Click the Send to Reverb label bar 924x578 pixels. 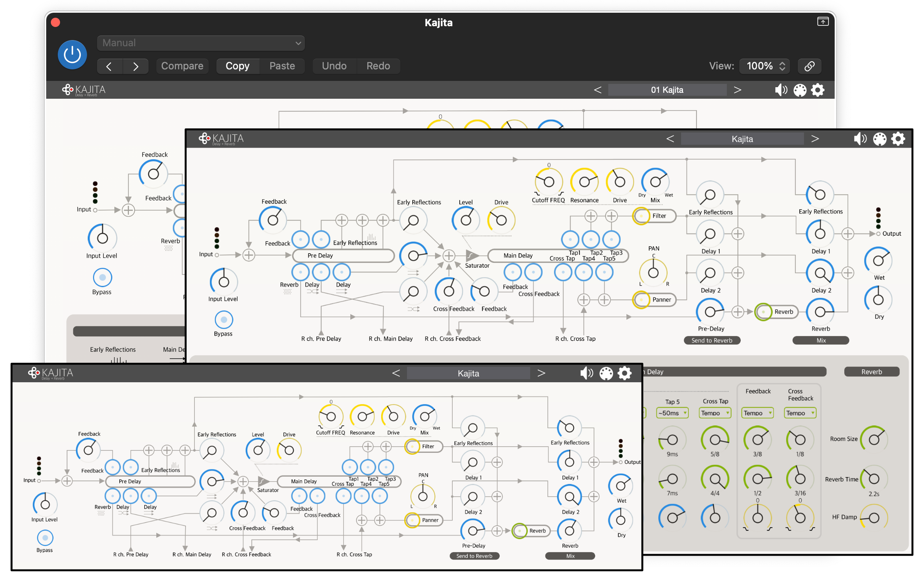[712, 340]
